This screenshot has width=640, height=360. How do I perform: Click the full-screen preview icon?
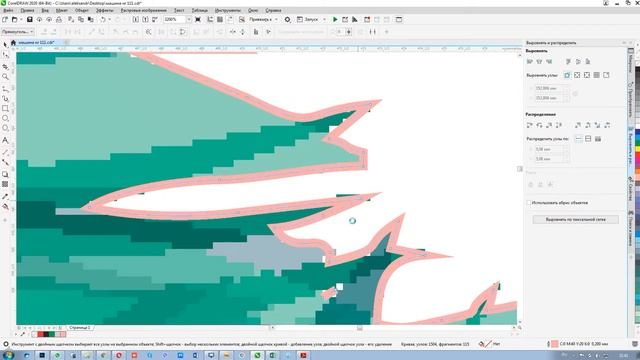(x=198, y=19)
